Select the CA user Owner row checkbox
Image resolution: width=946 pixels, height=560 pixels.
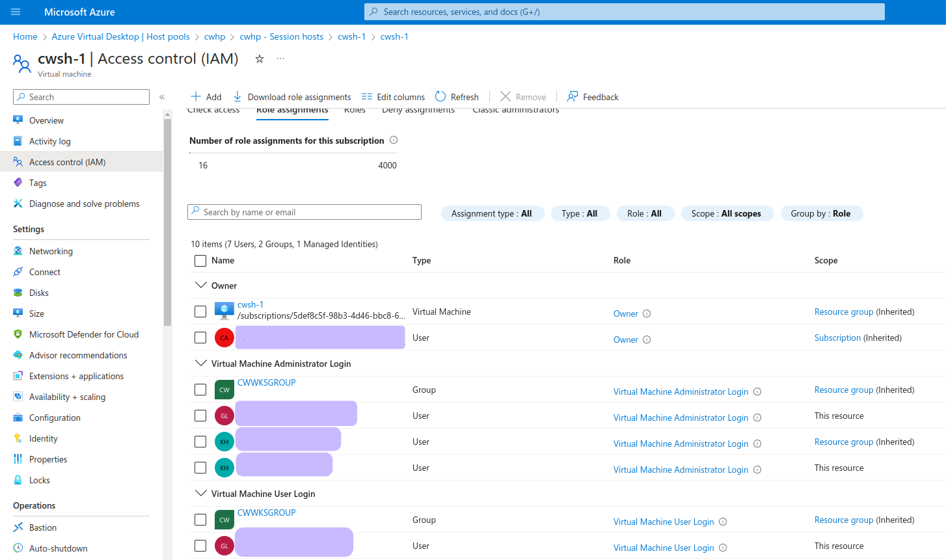200,338
